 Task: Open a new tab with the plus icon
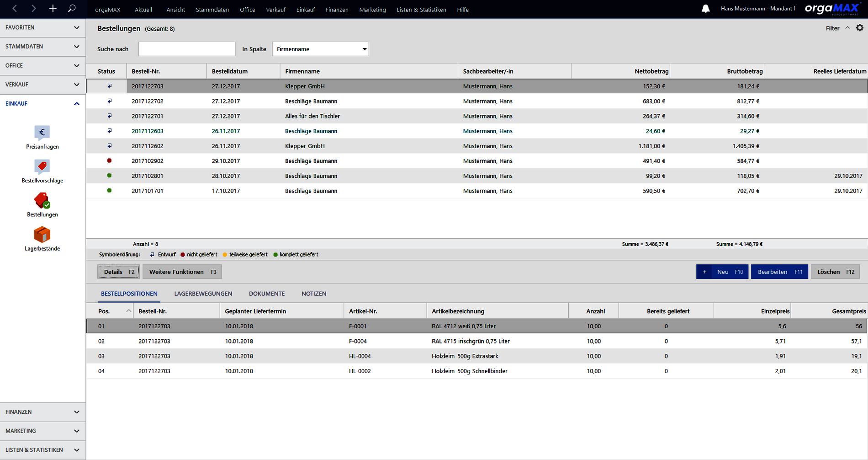pos(53,9)
